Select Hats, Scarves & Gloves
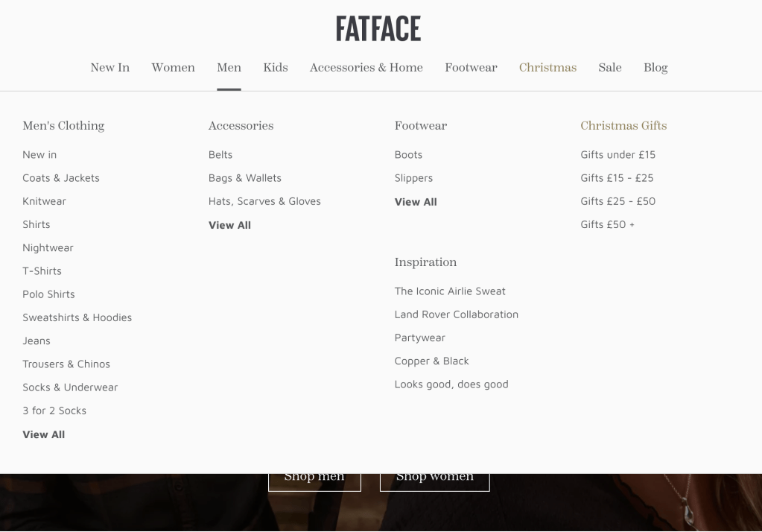 [x=264, y=201]
